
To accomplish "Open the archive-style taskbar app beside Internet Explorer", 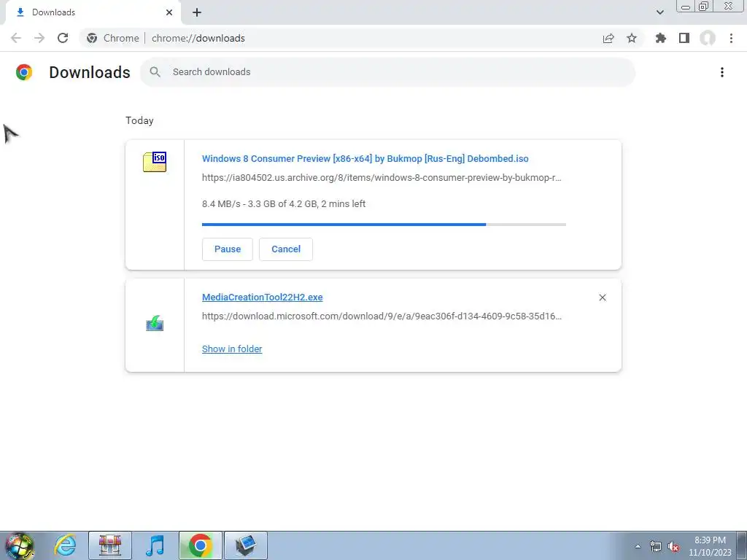I will point(110,545).
